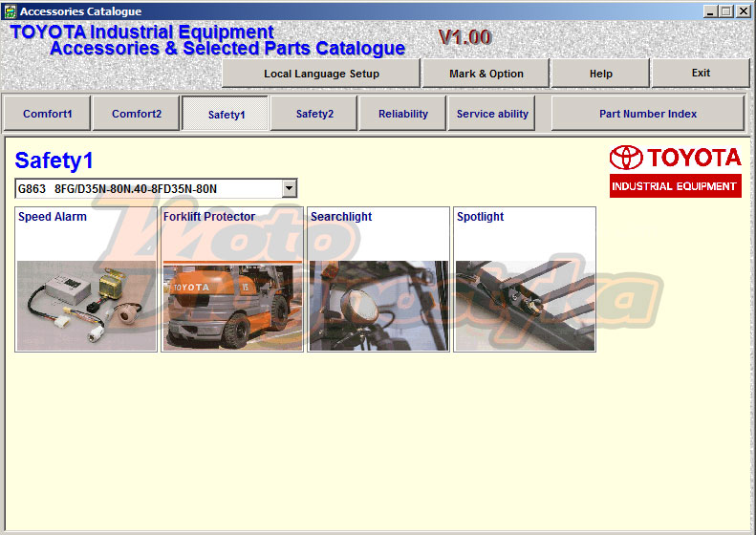Click the Safety1 page heading

[54, 160]
